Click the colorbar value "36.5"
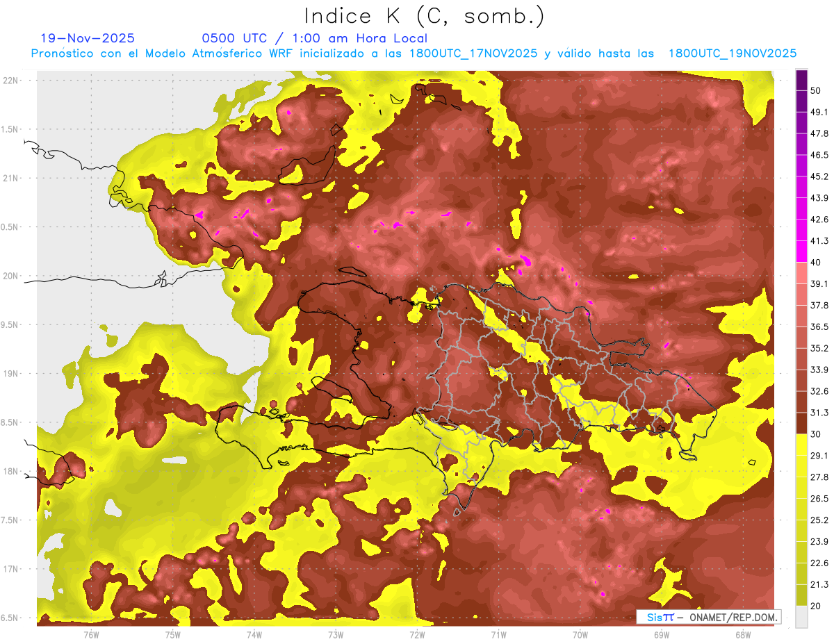Viewport: 834px width, 644px height. [819, 327]
